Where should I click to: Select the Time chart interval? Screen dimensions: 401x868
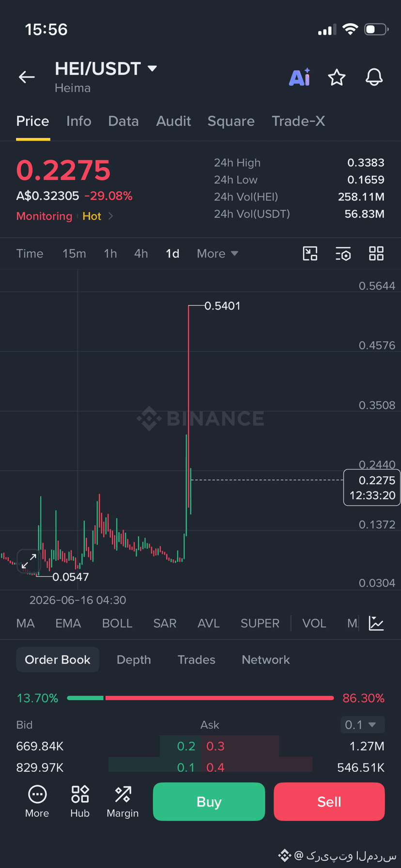coord(30,254)
